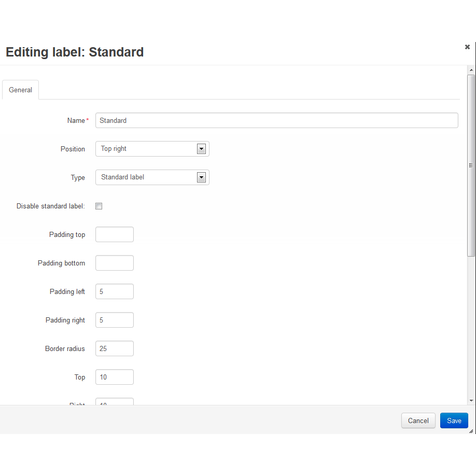Select the Padding right value 5

(x=114, y=320)
